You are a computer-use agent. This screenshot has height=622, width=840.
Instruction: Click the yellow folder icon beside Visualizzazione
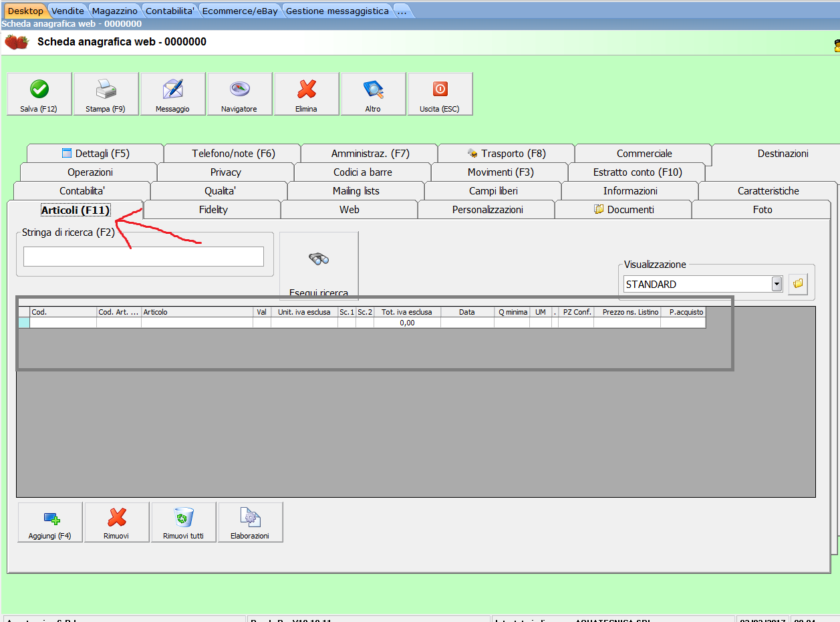pyautogui.click(x=798, y=284)
